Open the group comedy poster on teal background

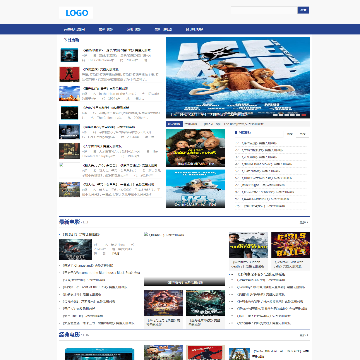pyautogui.click(x=195, y=148)
